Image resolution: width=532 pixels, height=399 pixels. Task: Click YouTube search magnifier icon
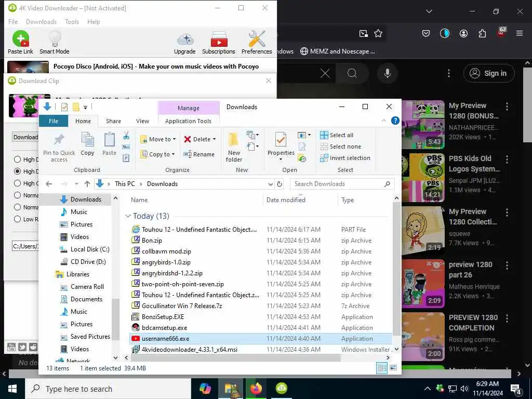click(x=352, y=73)
